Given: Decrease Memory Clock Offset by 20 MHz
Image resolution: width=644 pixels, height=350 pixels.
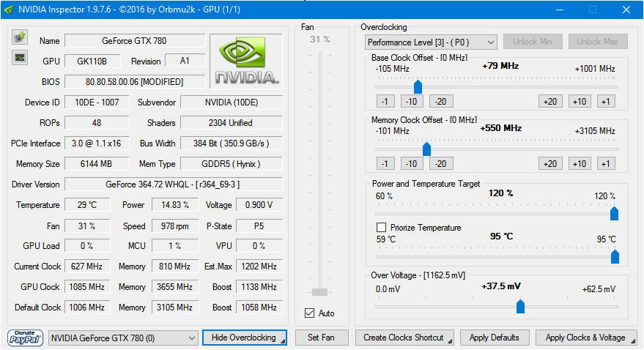Looking at the screenshot, I should pos(441,164).
